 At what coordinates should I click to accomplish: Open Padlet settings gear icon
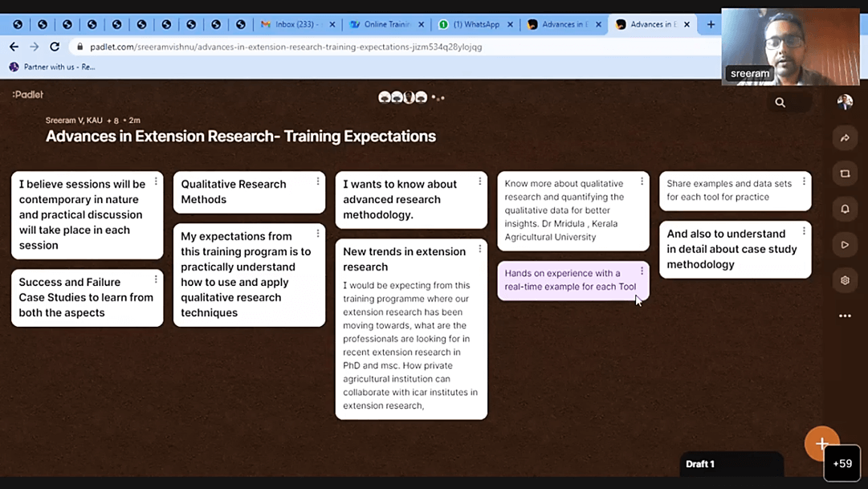point(845,280)
